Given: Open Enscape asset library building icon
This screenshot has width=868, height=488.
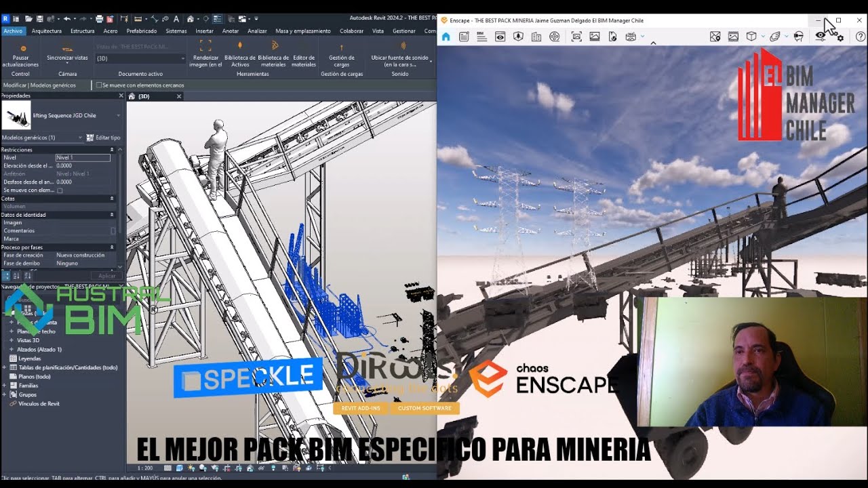Looking at the screenshot, I should click(x=536, y=37).
